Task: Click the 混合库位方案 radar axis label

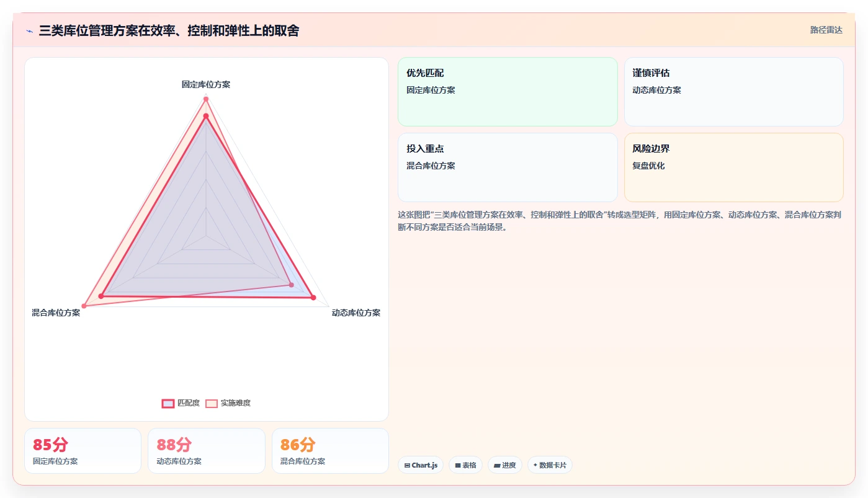Action: pos(56,313)
